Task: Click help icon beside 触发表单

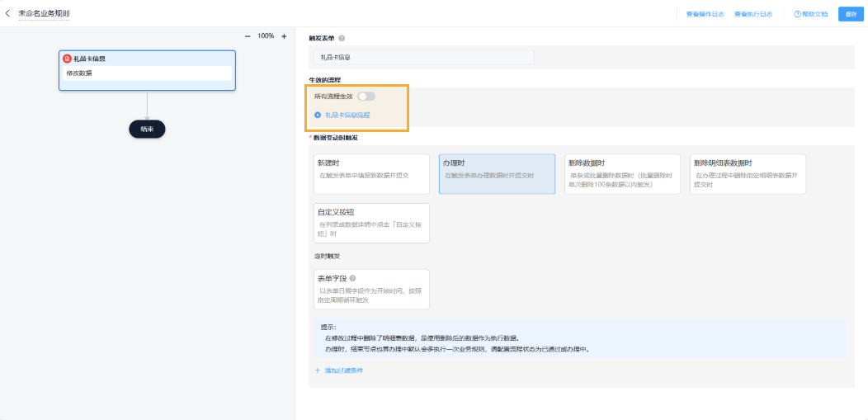Action: [342, 39]
